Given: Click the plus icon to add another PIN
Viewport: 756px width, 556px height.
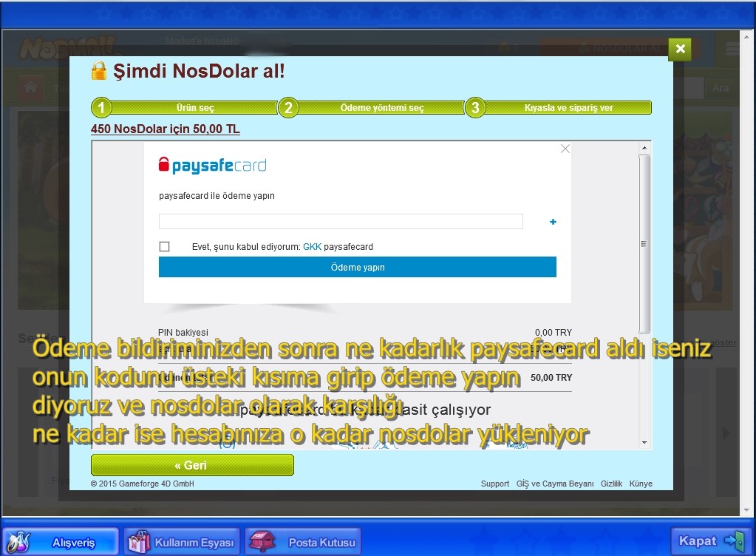Looking at the screenshot, I should point(553,222).
